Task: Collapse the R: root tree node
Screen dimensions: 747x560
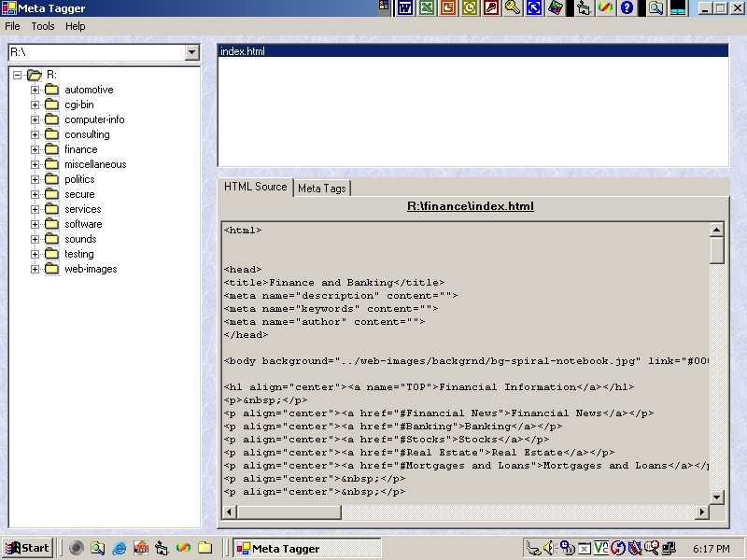Action: coord(18,75)
